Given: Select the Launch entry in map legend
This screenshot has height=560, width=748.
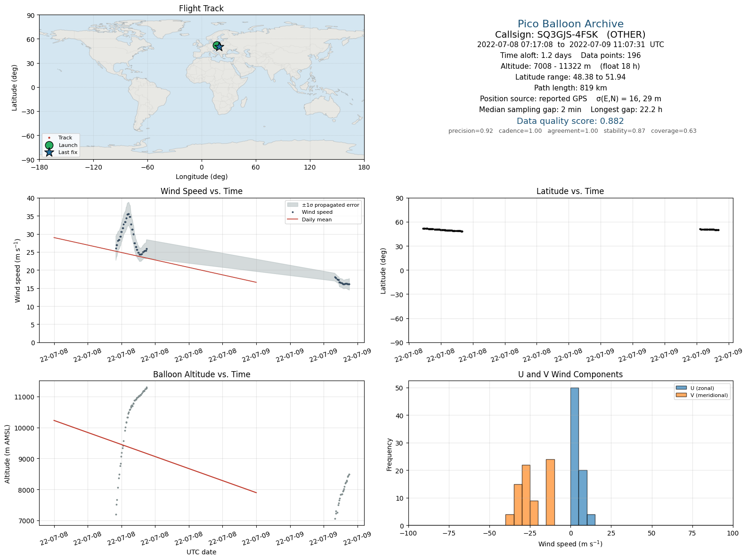Looking at the screenshot, I should click(61, 145).
